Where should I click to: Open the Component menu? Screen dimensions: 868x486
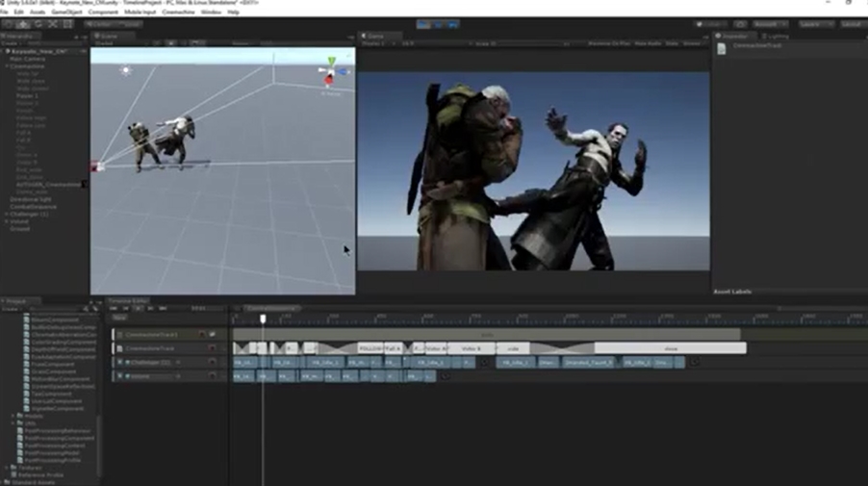coord(103,12)
